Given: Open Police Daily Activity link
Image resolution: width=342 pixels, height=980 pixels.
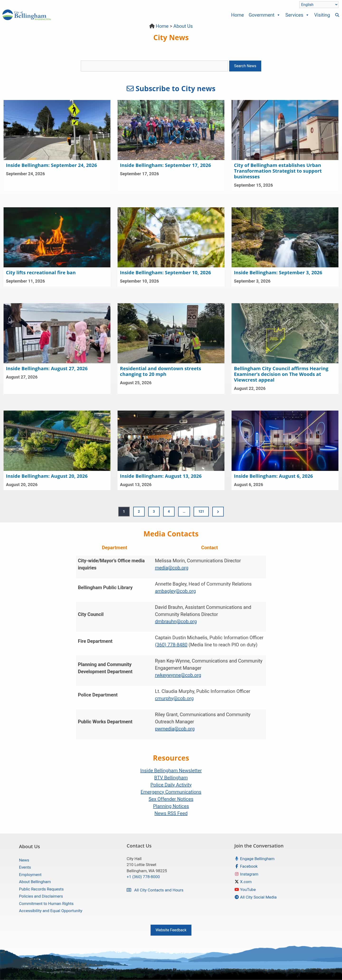Looking at the screenshot, I should point(171,785).
